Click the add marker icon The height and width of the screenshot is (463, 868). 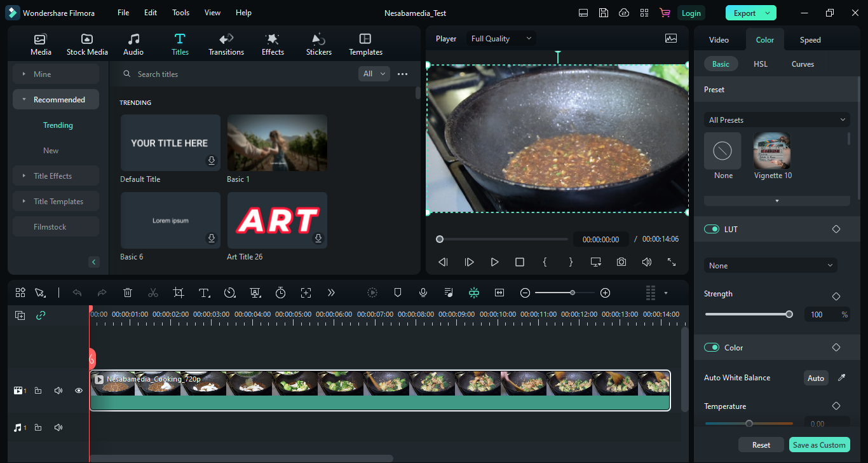(x=398, y=293)
